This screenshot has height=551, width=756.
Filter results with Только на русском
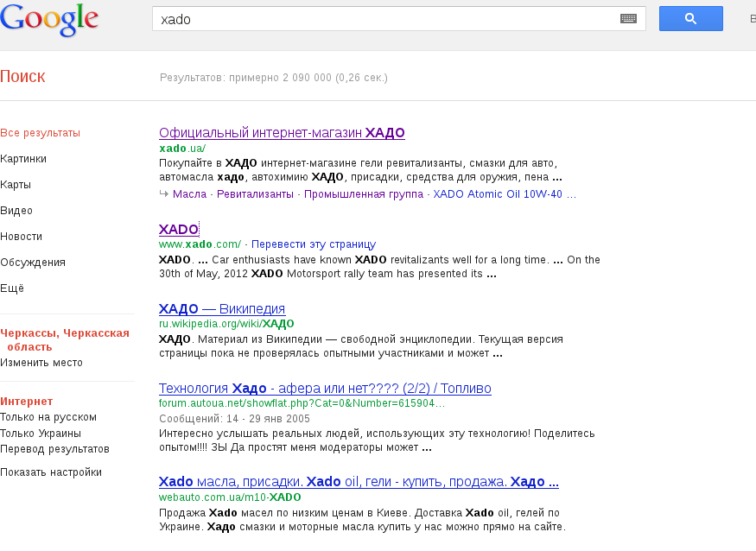pos(48,417)
